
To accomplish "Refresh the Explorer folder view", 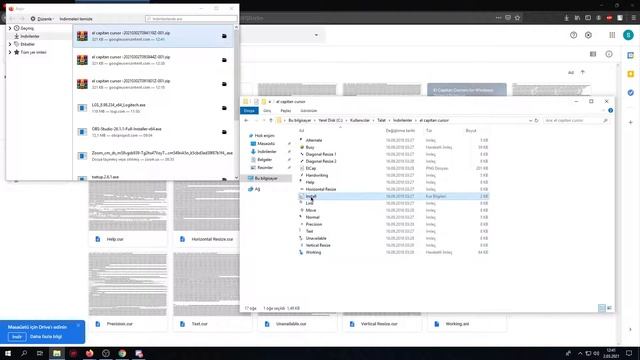I will point(537,120).
